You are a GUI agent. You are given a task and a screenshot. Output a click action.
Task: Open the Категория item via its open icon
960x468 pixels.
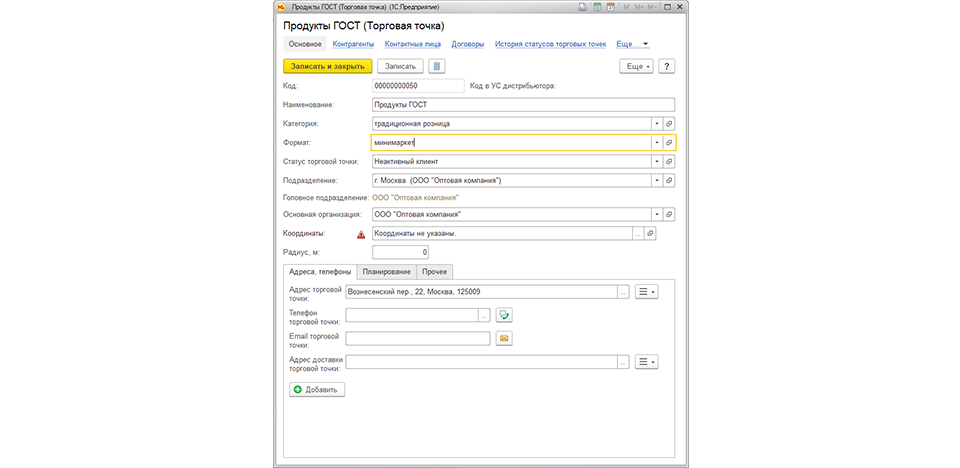[x=669, y=124]
